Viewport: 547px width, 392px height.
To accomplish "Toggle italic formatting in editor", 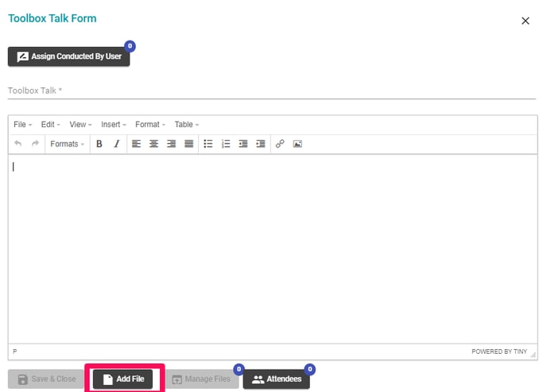I will click(117, 144).
